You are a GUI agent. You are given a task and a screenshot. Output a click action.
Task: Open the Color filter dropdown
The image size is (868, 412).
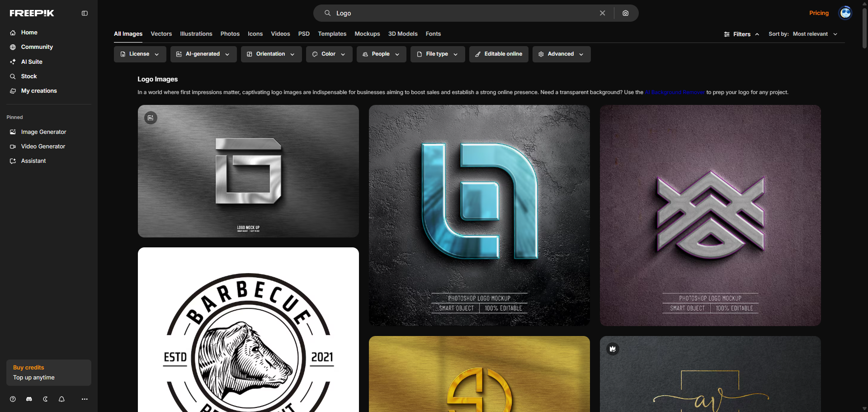(329, 54)
